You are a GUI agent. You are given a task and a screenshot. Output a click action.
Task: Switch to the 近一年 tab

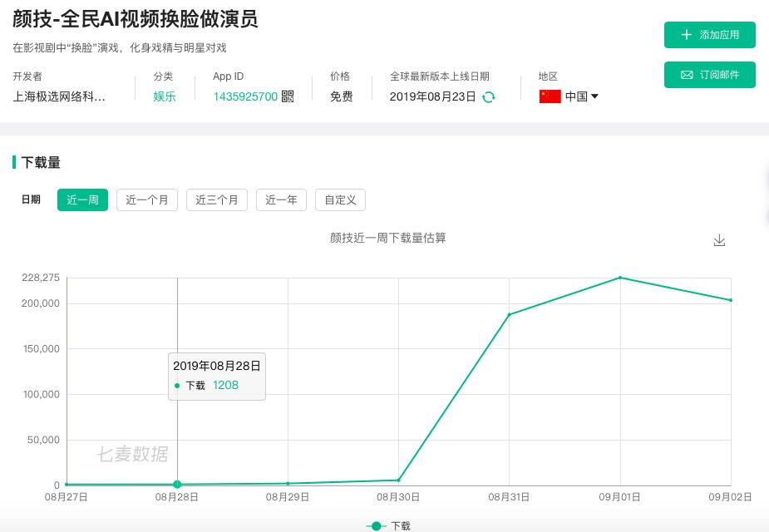(x=280, y=199)
